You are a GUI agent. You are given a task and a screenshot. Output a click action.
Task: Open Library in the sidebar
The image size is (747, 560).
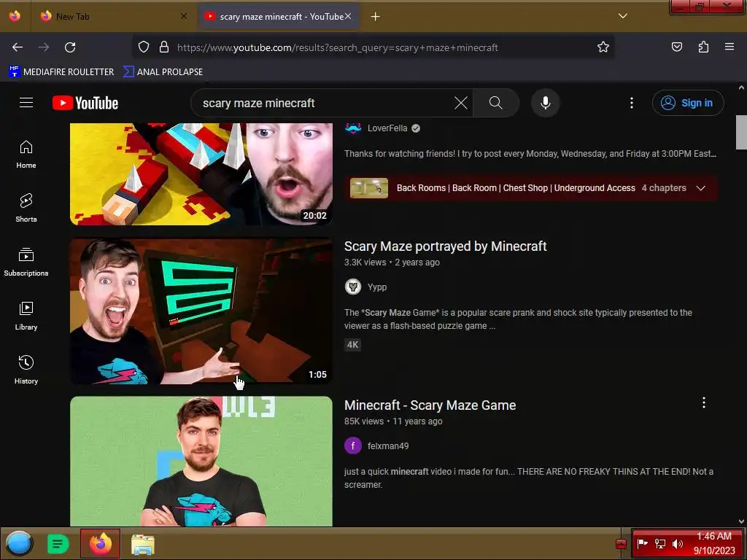pos(26,316)
